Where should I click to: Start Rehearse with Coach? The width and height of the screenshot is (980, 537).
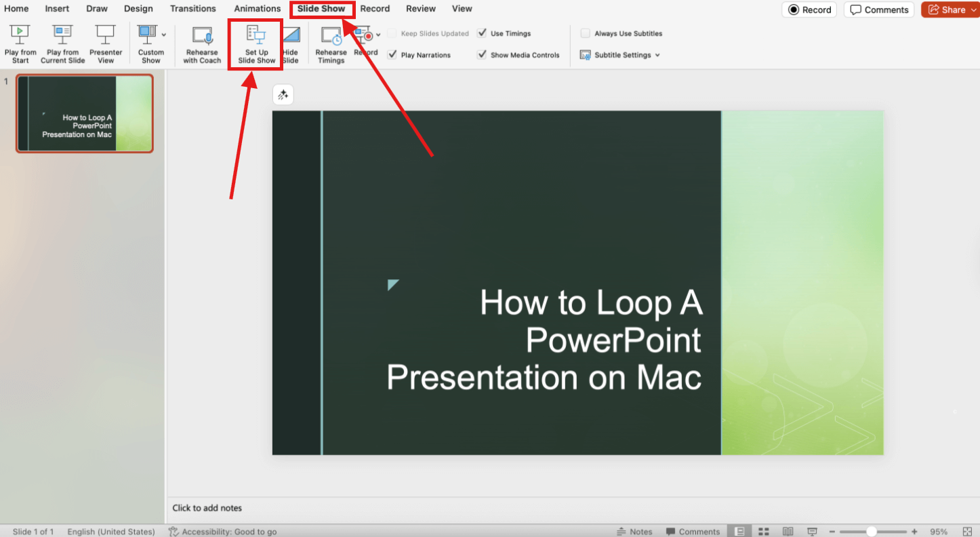point(202,44)
